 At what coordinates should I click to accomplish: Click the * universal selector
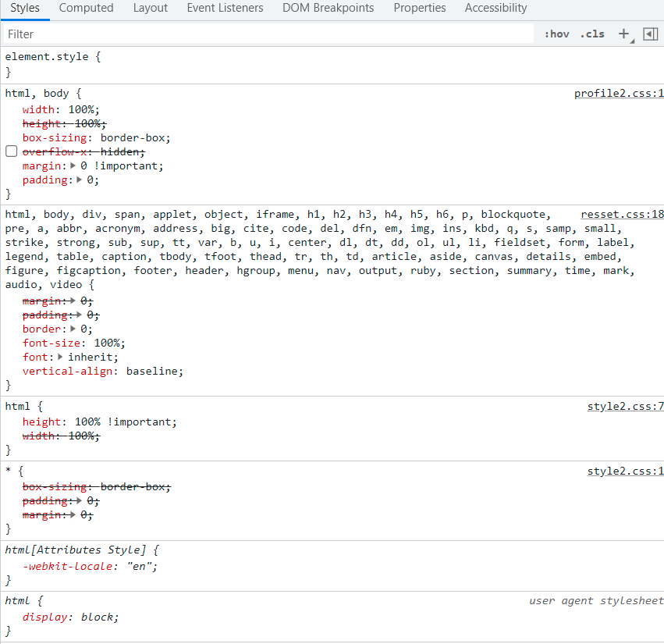pos(8,470)
